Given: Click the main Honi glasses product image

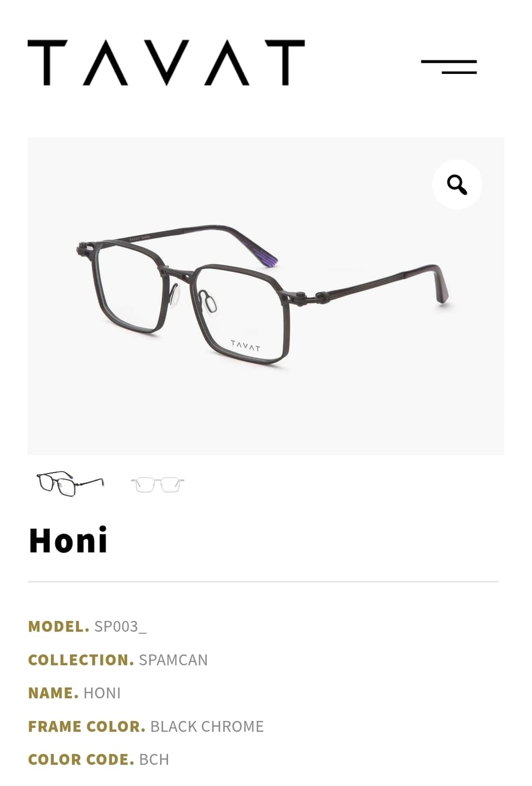Looking at the screenshot, I should [265, 296].
